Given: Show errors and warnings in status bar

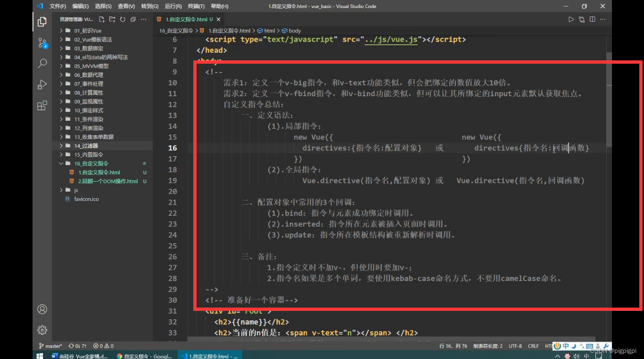Looking at the screenshot, I should click(x=103, y=346).
